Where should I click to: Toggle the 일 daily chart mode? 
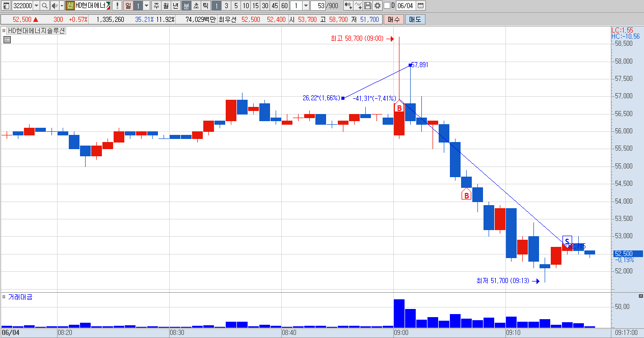[x=128, y=6]
